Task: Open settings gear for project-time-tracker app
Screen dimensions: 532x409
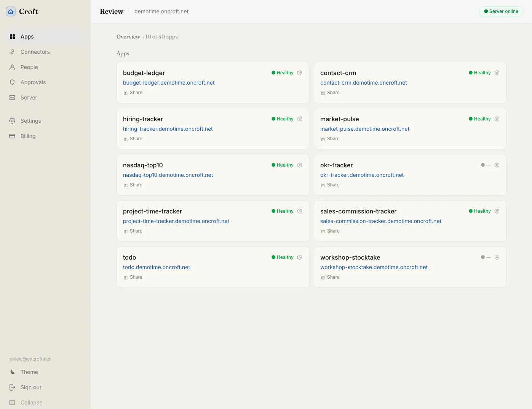Action: (300, 211)
